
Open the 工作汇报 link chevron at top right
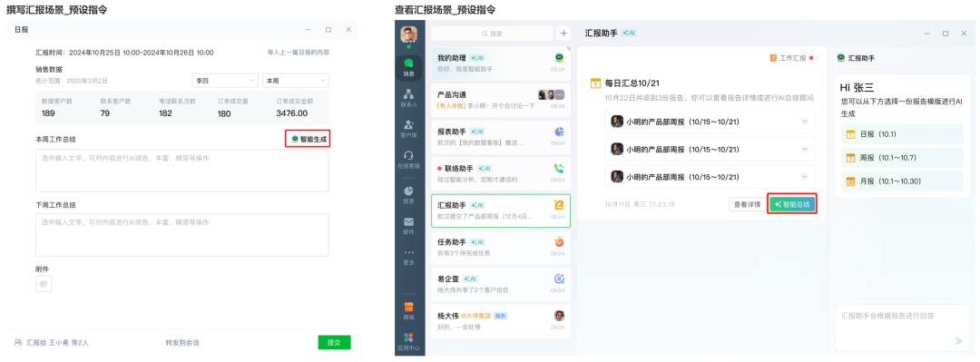(817, 57)
